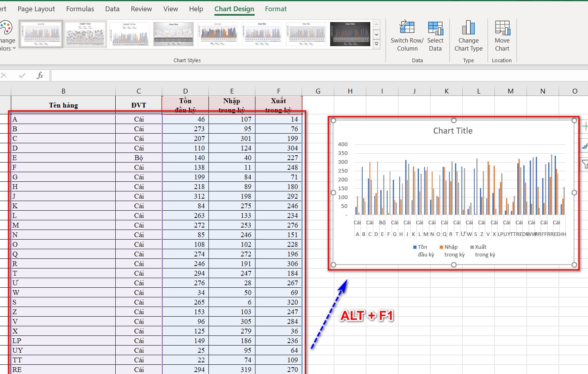The image size is (588, 374).
Task: Select column B header
Action: [63, 91]
